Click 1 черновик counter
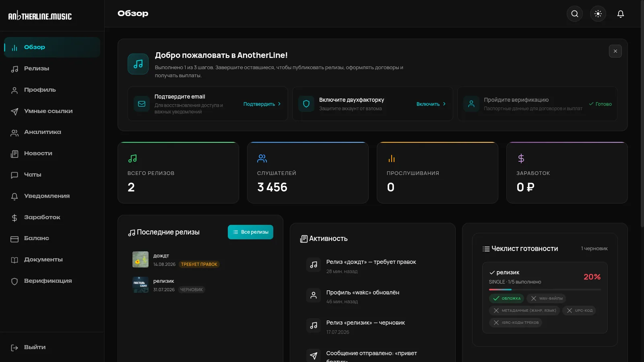Screen dimensions: 644x362 [594, 249]
